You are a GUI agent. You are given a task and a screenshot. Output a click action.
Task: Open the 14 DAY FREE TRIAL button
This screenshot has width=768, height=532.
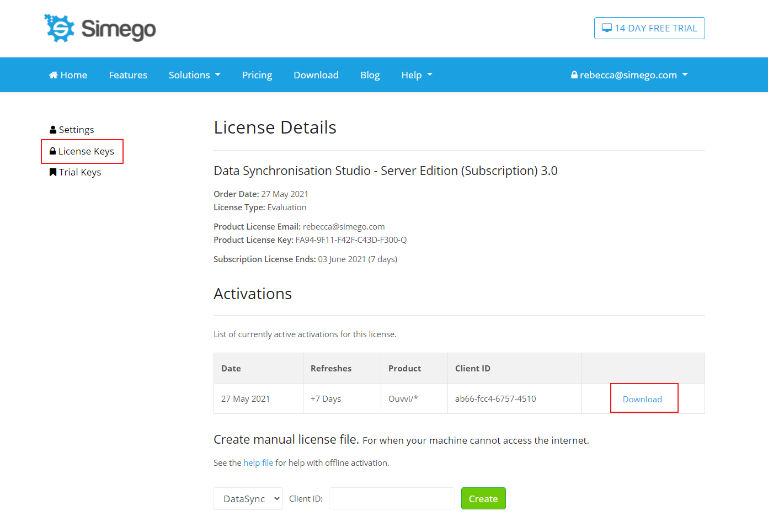(x=649, y=28)
